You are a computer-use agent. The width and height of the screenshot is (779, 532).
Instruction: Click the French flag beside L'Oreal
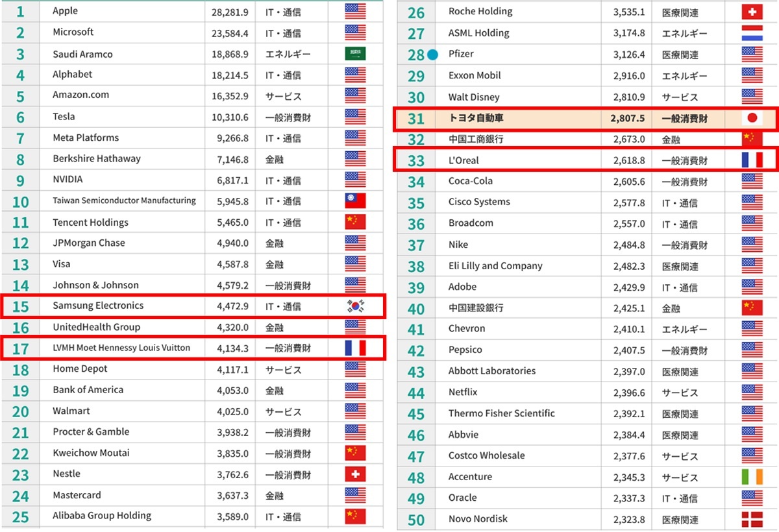pyautogui.click(x=752, y=160)
